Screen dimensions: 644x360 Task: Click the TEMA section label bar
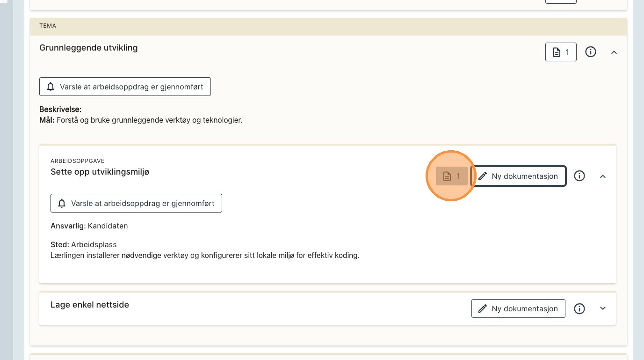click(328, 26)
